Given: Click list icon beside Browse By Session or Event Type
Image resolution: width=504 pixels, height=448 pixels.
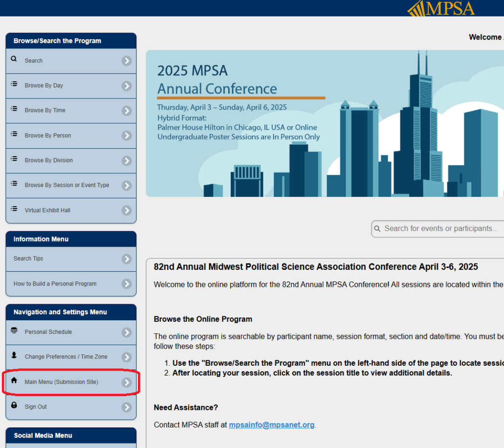Looking at the screenshot, I should tap(14, 183).
